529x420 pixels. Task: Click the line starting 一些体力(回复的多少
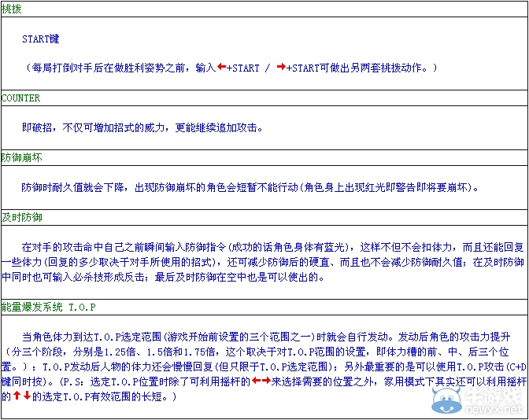click(263, 262)
